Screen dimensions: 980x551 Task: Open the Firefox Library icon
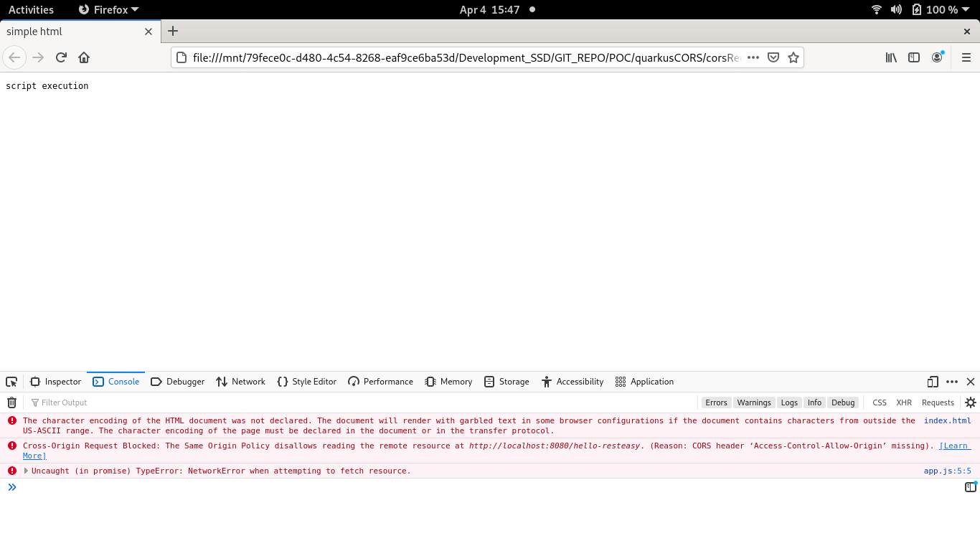coord(891,57)
